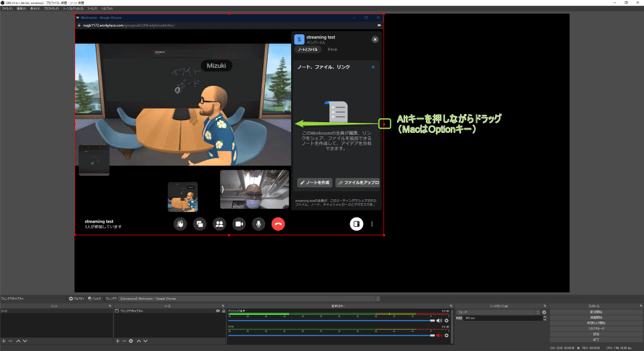Open the window selection dropdown for Workrooms Chrome
The height and width of the screenshot is (351, 644).
pos(248,298)
